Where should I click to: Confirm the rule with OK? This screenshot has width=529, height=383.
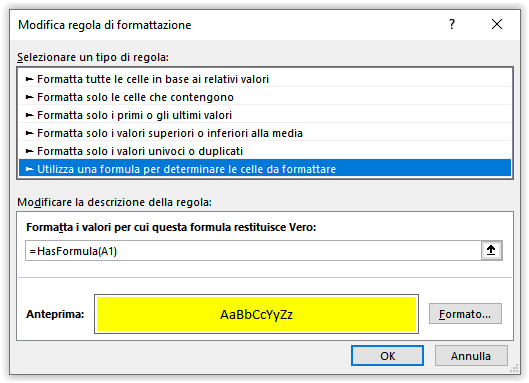point(387,356)
